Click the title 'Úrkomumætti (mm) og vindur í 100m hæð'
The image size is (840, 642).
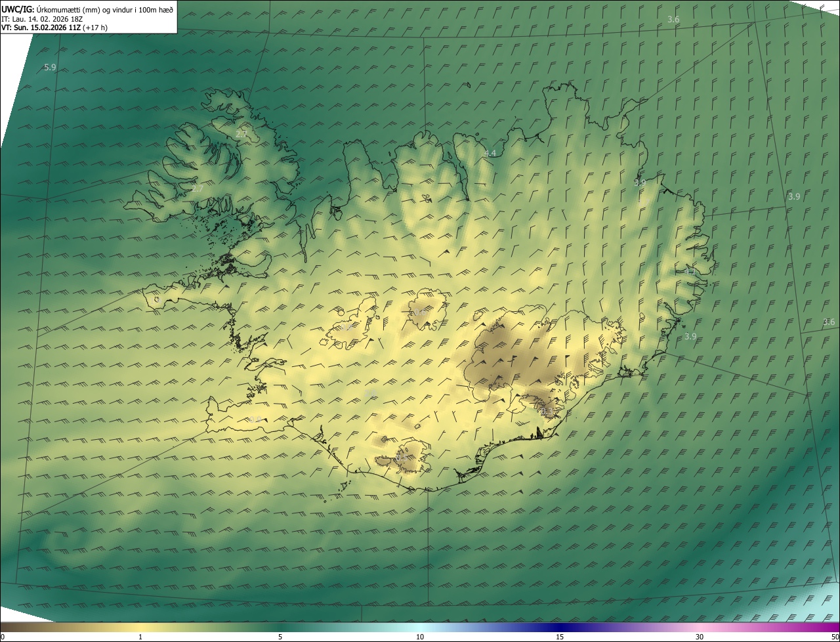(105, 9)
